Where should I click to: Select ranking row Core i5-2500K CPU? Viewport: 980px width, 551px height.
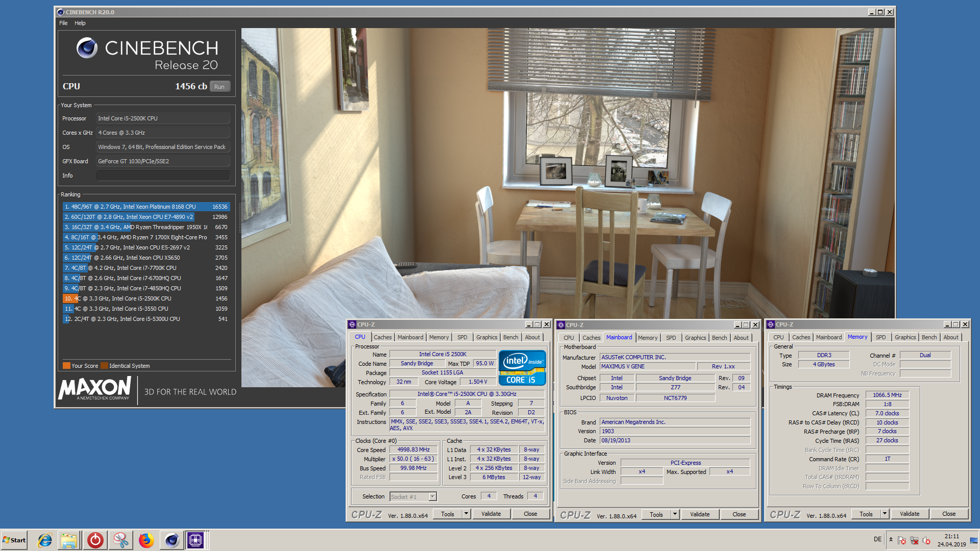tap(146, 298)
